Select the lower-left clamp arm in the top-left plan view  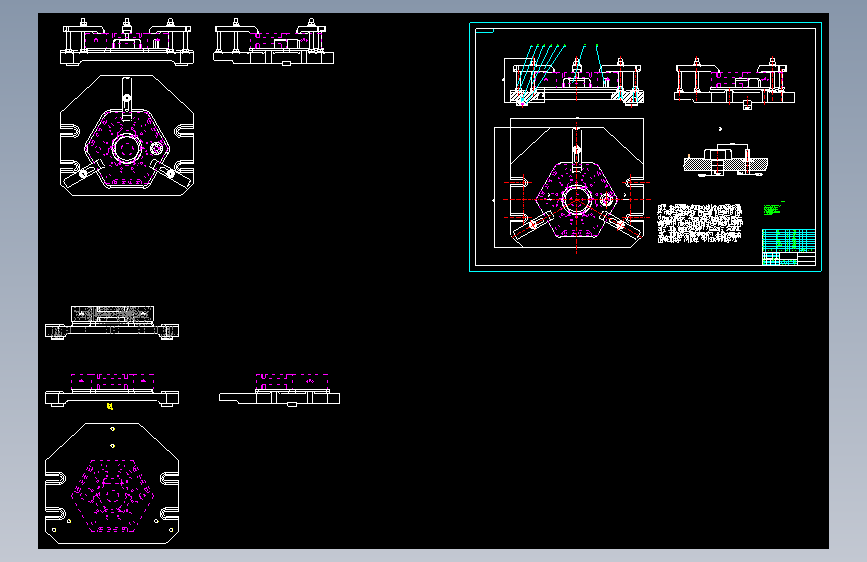(x=83, y=173)
